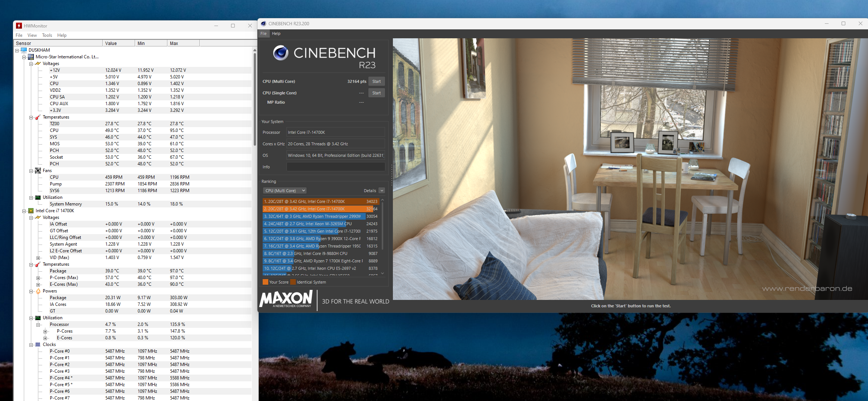Viewport: 868px width, 401px height.
Task: Select ranking row 1 scoring 34023
Action: pyautogui.click(x=320, y=201)
